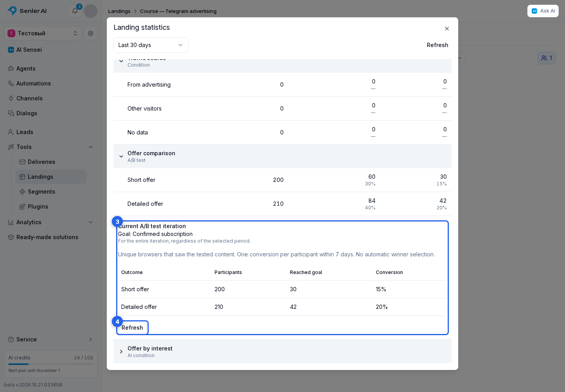Click the AI credits progress bar

click(51, 364)
